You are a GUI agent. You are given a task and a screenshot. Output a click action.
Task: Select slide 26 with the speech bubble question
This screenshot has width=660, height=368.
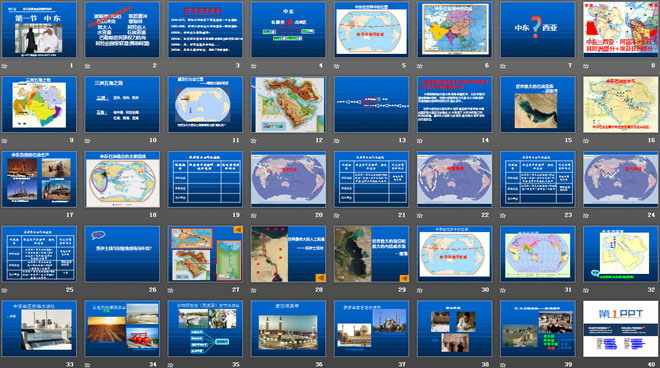(122, 253)
